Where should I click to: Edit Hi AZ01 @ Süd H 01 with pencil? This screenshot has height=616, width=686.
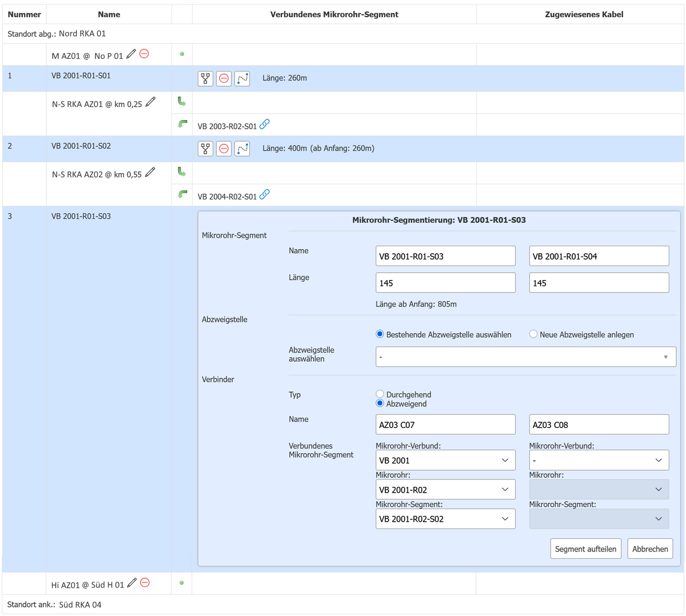coord(132,583)
